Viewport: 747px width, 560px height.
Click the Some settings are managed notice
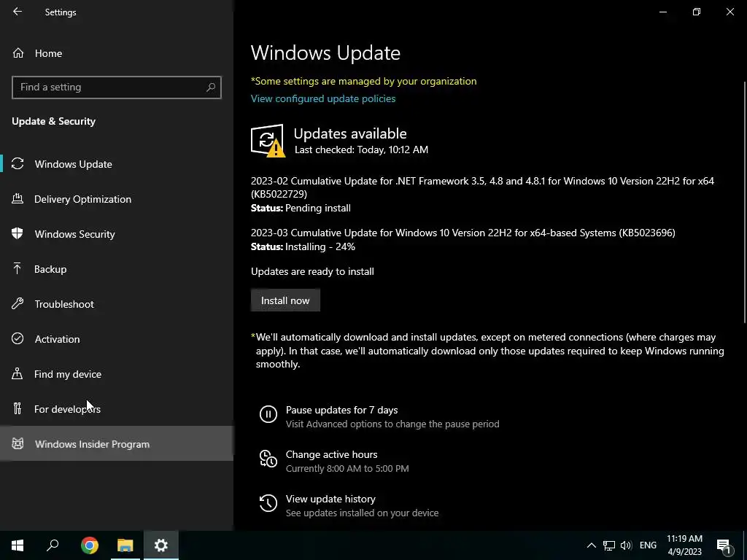point(363,82)
